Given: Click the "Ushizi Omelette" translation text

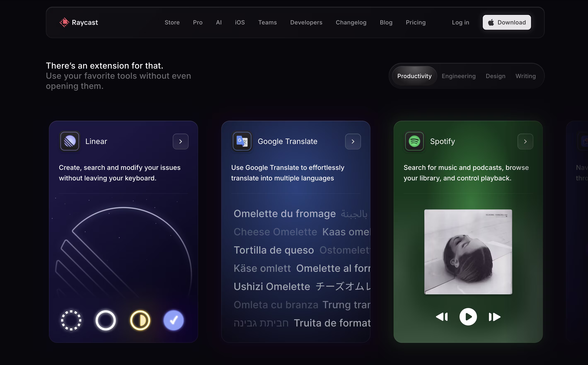Looking at the screenshot, I should click(272, 286).
